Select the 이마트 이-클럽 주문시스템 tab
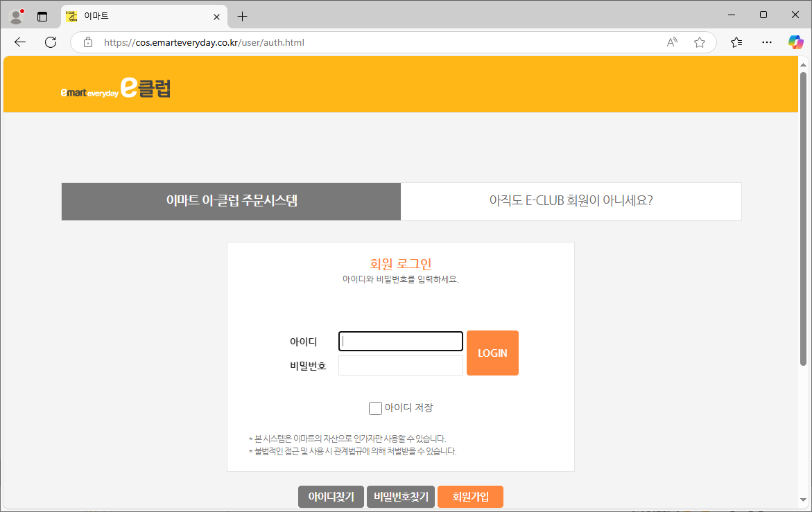The width and height of the screenshot is (812, 512). tap(231, 201)
